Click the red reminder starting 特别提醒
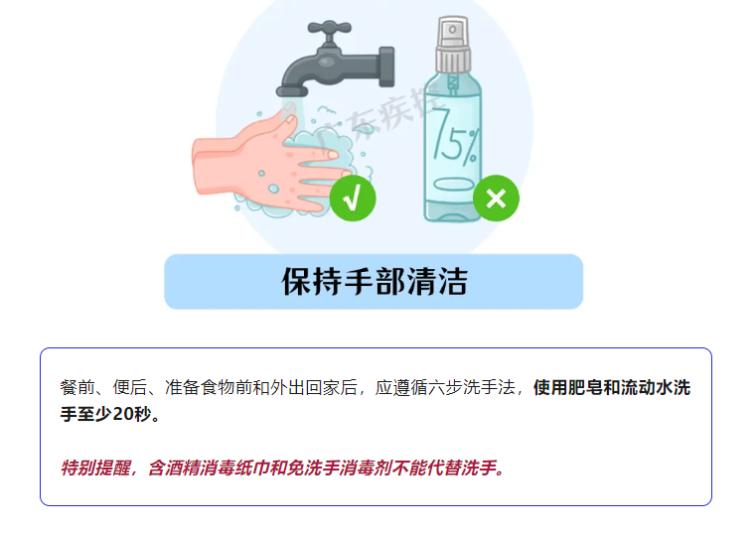The width and height of the screenshot is (756, 536). coord(282,468)
